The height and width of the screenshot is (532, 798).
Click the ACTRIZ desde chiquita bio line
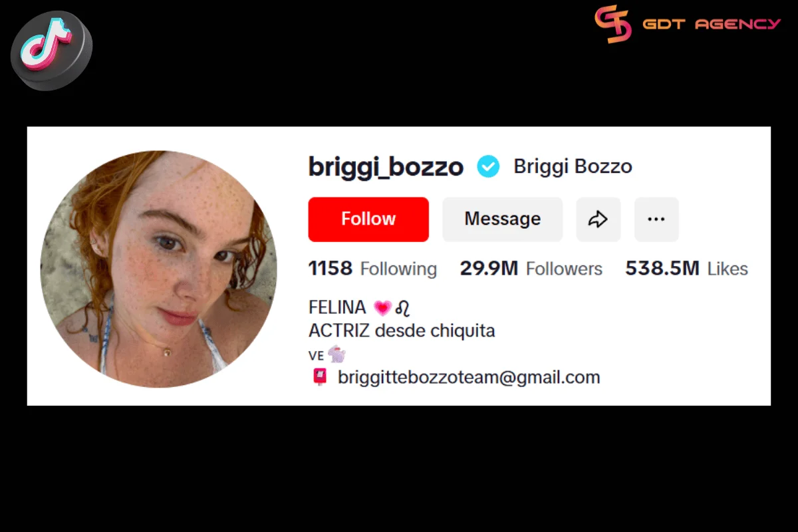pos(402,331)
